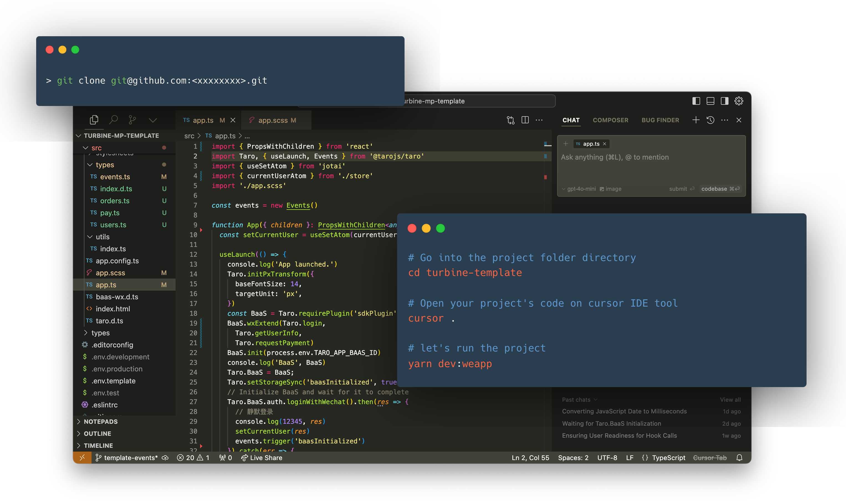Viewport: 846px width, 504px height.
Task: Start a new chat with plus icon
Action: pyautogui.click(x=696, y=120)
